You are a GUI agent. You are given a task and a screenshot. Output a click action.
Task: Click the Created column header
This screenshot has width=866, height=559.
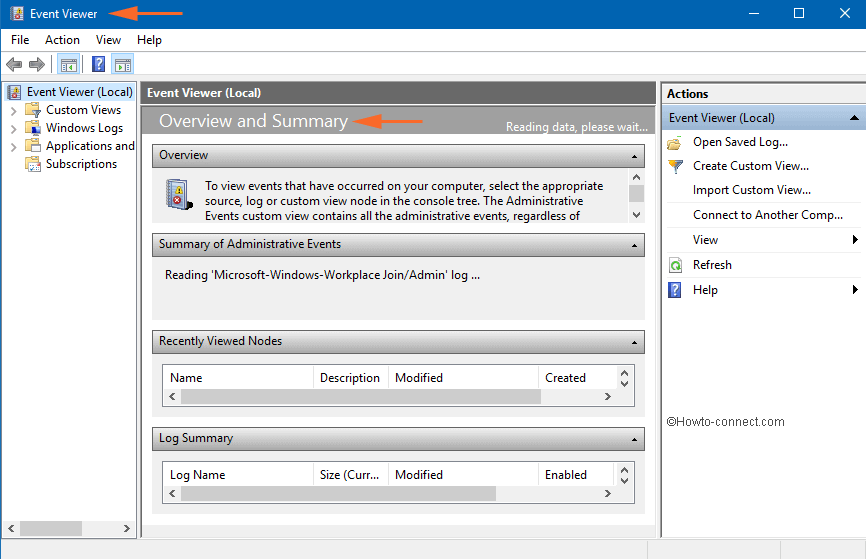577,378
